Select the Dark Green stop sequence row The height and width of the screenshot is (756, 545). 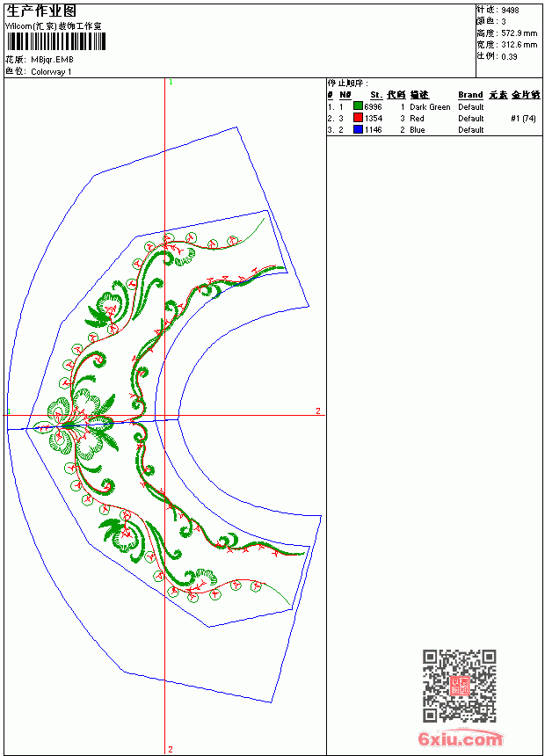click(433, 106)
